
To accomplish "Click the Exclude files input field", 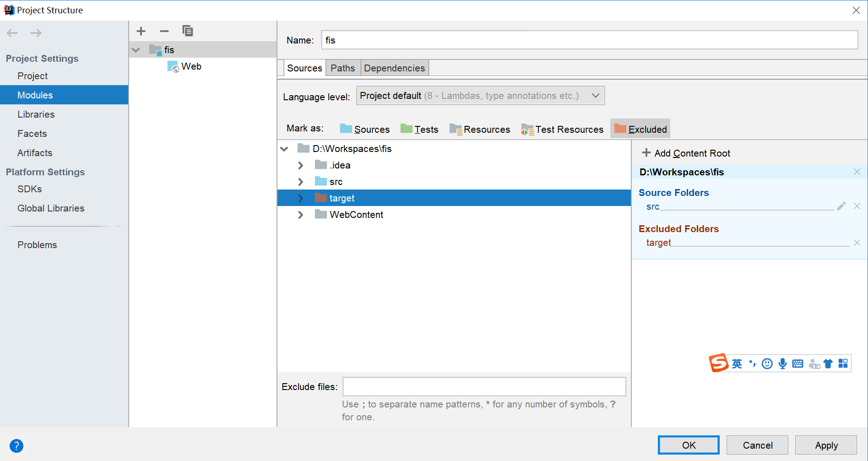I will point(484,386).
